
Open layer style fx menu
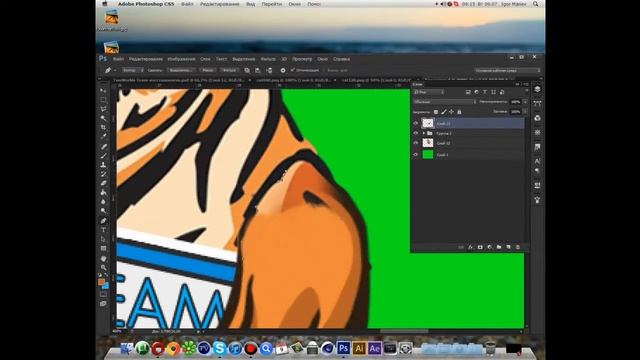471,247
